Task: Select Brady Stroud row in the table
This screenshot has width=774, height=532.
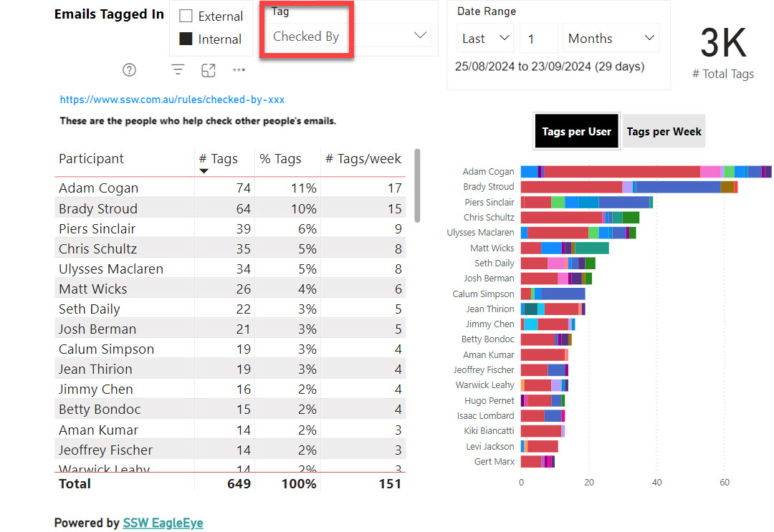Action: [x=98, y=208]
